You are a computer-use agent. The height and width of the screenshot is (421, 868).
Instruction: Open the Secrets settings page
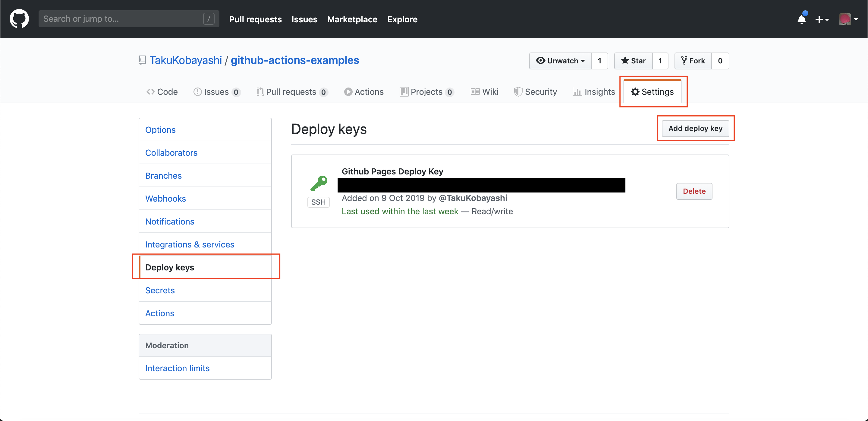coord(159,290)
